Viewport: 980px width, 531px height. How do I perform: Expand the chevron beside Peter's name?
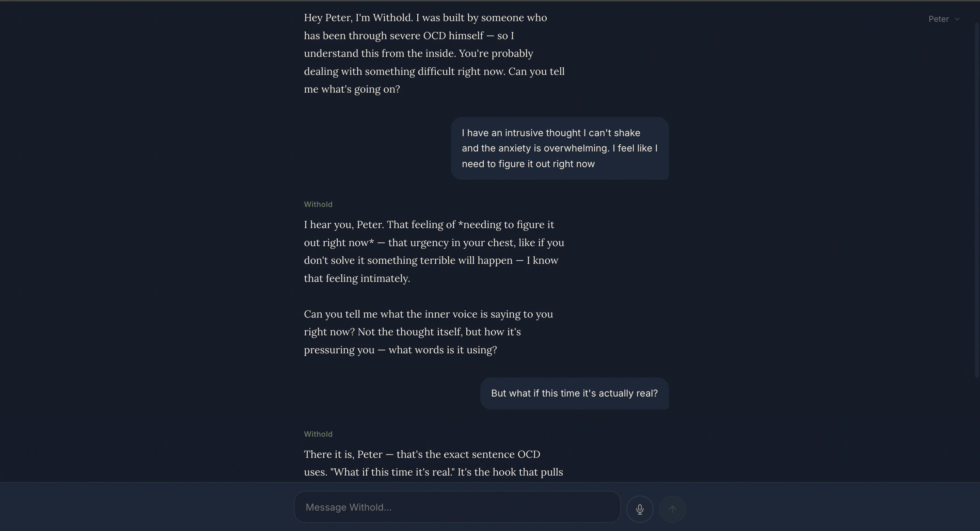(x=957, y=19)
